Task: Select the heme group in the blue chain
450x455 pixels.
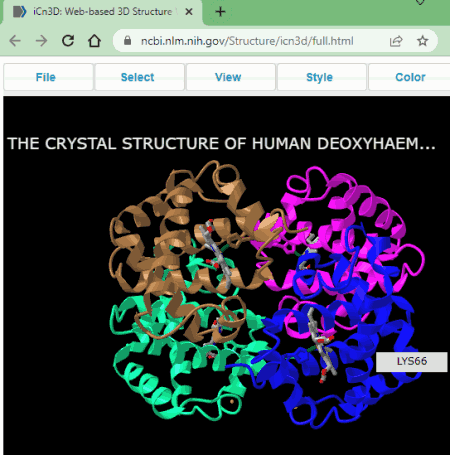Action: click(x=322, y=345)
